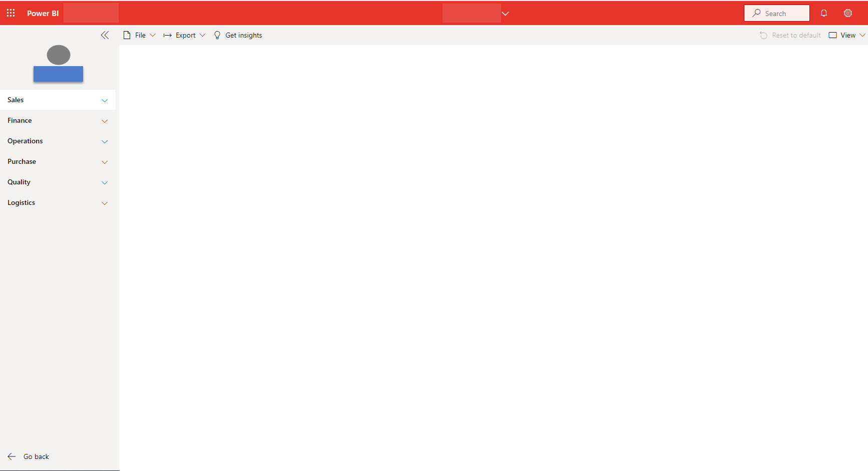
Task: Select the Sales navigation item
Action: click(58, 100)
